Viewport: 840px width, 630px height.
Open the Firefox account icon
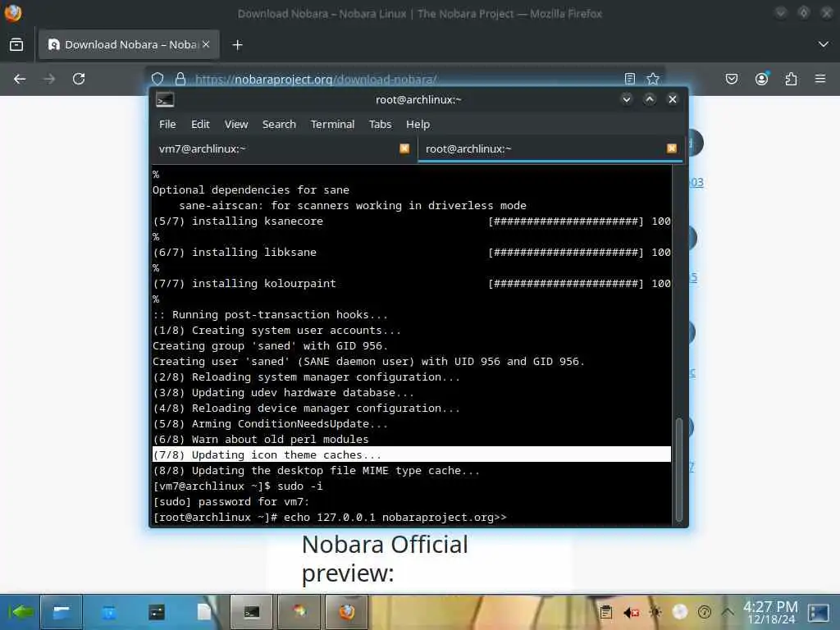(761, 80)
